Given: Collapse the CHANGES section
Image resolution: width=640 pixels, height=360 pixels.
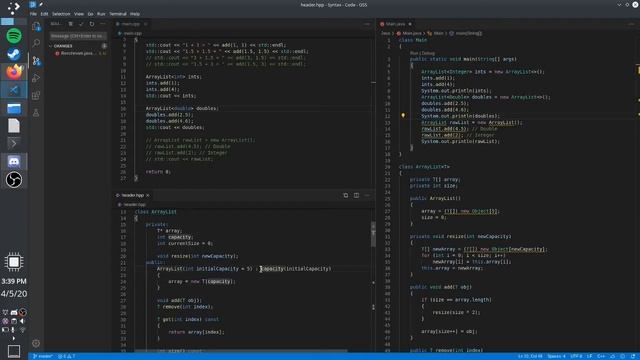Looking at the screenshot, I should coord(63,46).
